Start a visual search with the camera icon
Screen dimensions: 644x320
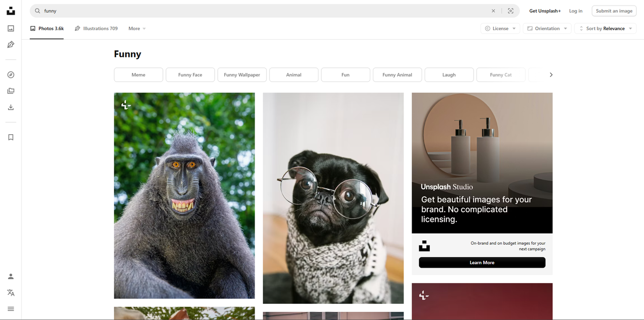pos(511,11)
